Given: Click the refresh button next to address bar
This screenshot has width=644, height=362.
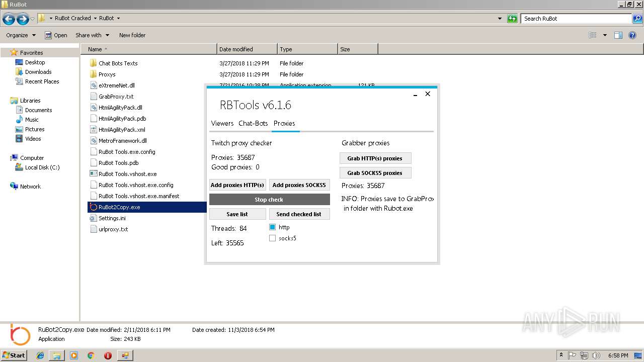Looking at the screenshot, I should pyautogui.click(x=512, y=19).
